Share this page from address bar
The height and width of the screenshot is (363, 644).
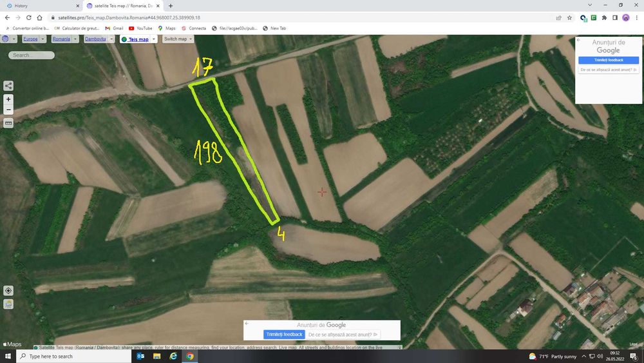coord(558,17)
